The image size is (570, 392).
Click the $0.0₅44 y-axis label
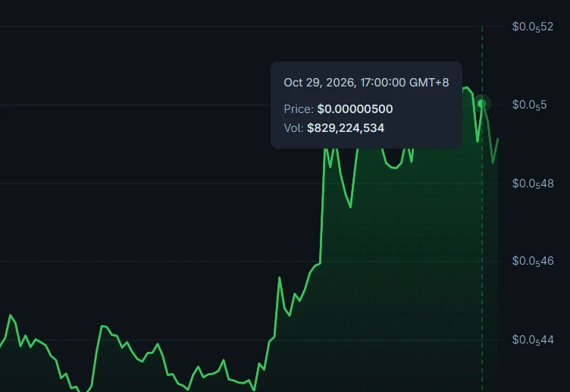click(533, 340)
